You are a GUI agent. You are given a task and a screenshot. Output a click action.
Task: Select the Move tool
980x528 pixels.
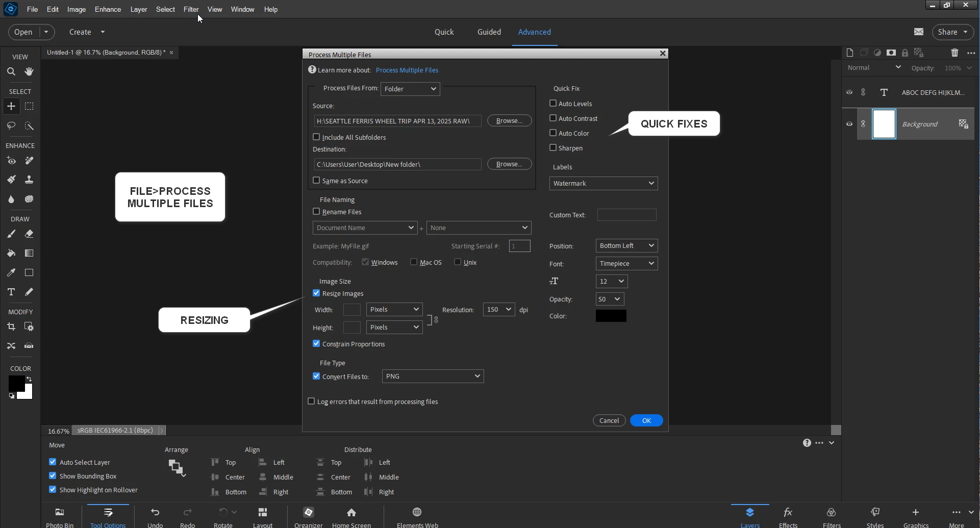(x=11, y=106)
